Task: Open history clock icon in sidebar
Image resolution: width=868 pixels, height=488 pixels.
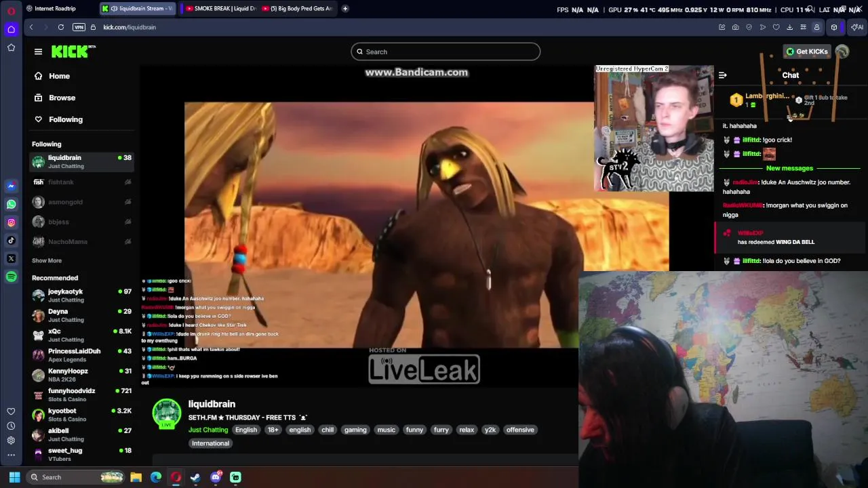Action: pyautogui.click(x=11, y=426)
